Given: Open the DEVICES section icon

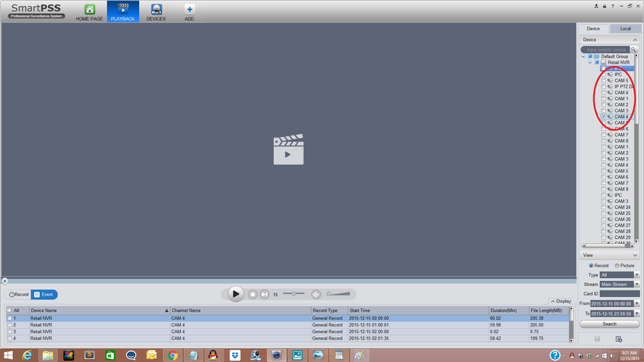Looking at the screenshot, I should [156, 9].
